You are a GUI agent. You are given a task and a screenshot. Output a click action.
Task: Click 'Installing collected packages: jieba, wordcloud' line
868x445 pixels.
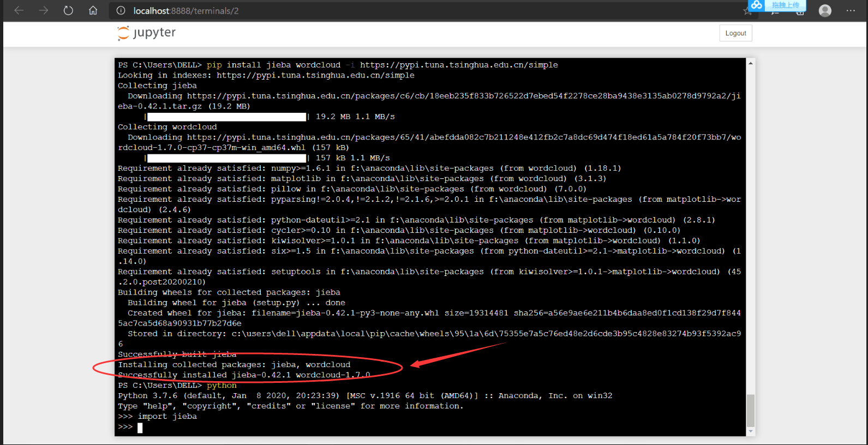pyautogui.click(x=234, y=365)
